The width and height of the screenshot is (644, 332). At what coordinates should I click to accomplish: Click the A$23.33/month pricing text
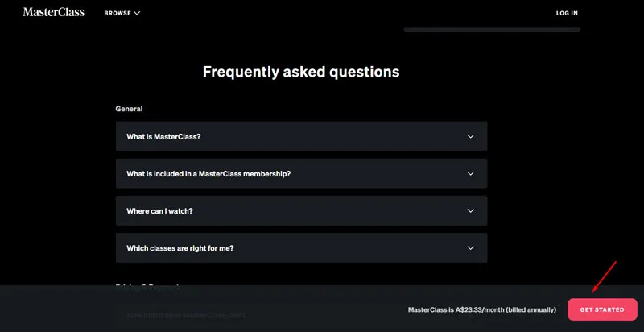(x=481, y=309)
